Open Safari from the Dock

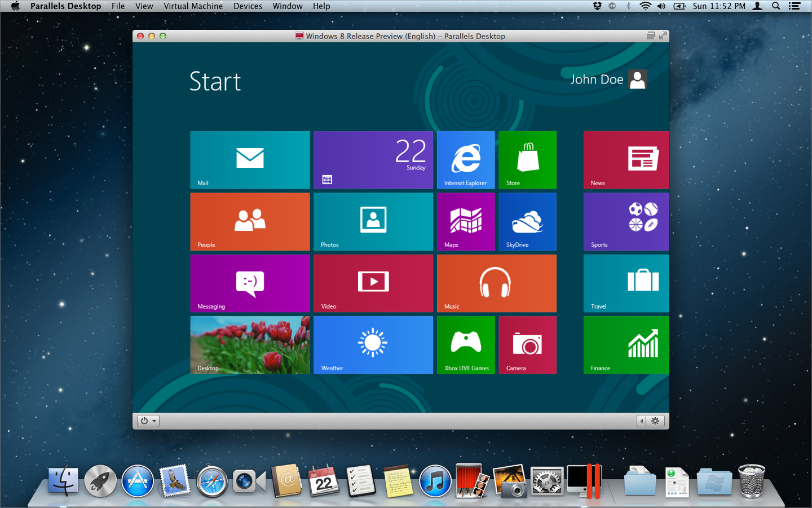(212, 481)
